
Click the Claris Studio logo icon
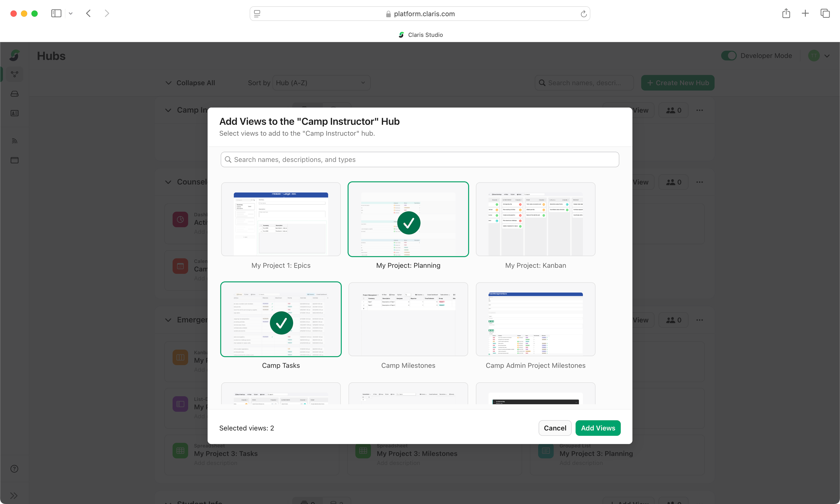pyautogui.click(x=14, y=55)
